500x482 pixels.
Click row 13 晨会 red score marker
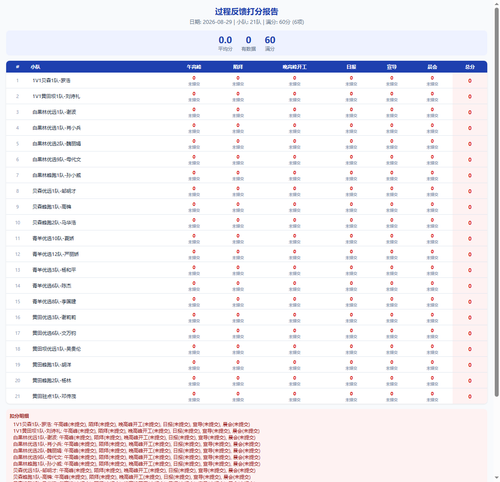432,267
